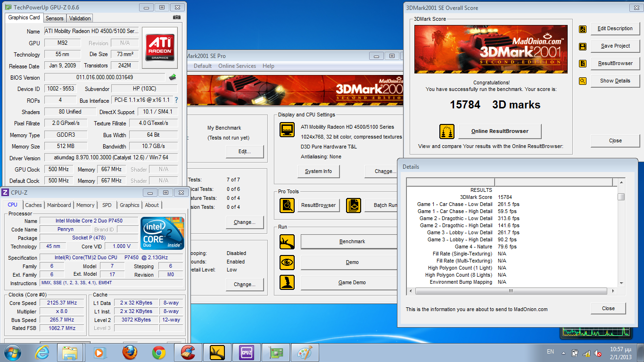Click the Show Details magnifier icon
Viewport: 644px width, 362px height.
point(583,81)
